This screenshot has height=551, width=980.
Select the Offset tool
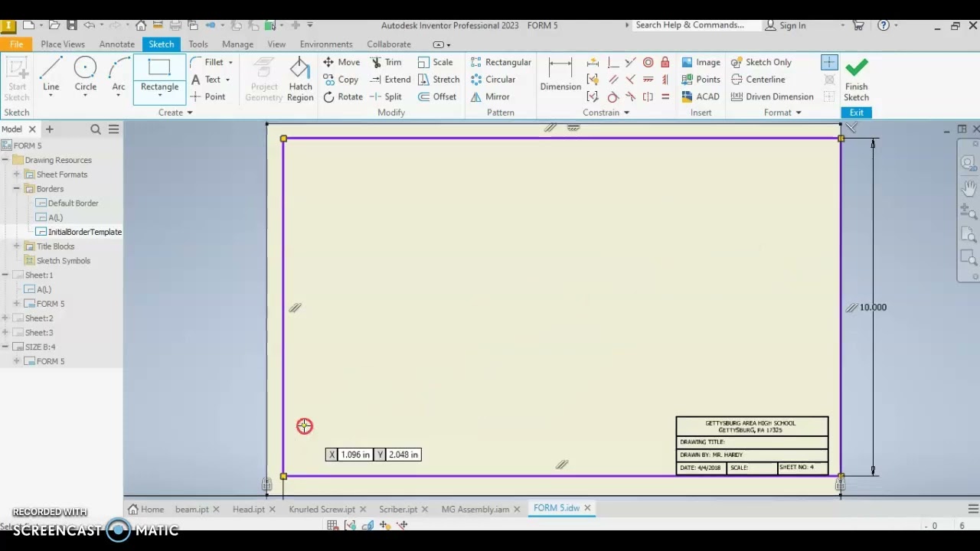tap(437, 97)
